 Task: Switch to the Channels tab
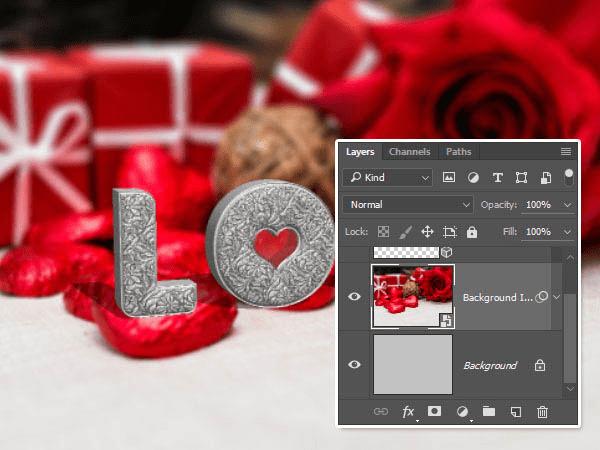point(409,152)
